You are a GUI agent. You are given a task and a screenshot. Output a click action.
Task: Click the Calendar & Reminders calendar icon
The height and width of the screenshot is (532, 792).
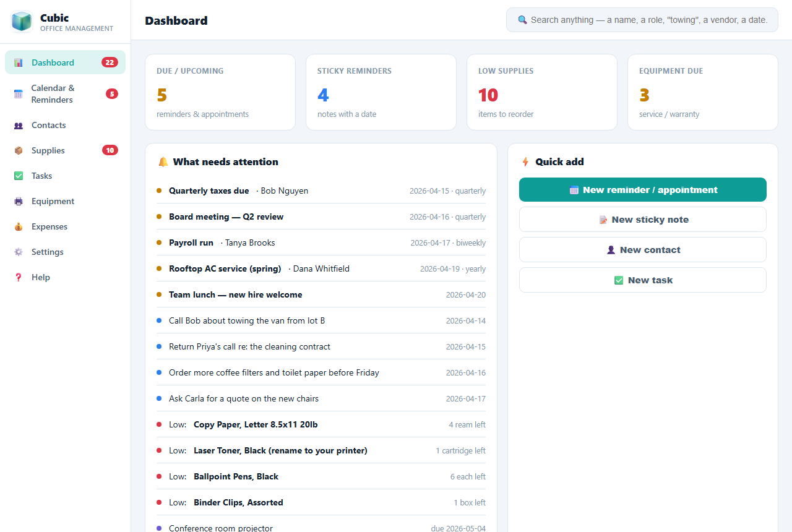19,94
